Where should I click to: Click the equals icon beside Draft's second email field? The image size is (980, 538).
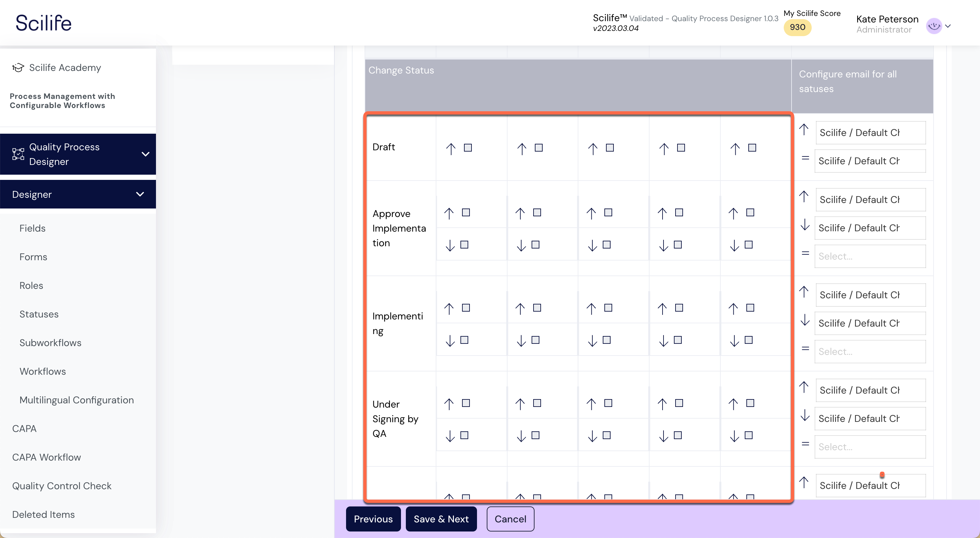(x=805, y=158)
